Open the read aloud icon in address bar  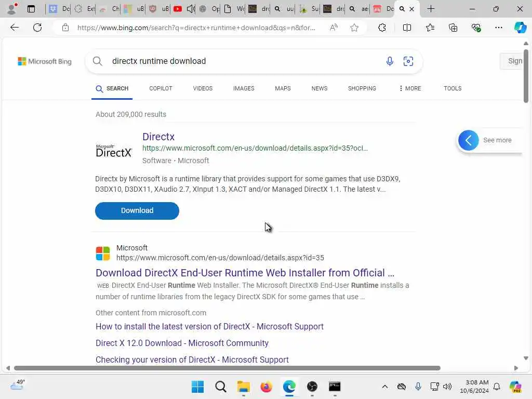point(334,28)
